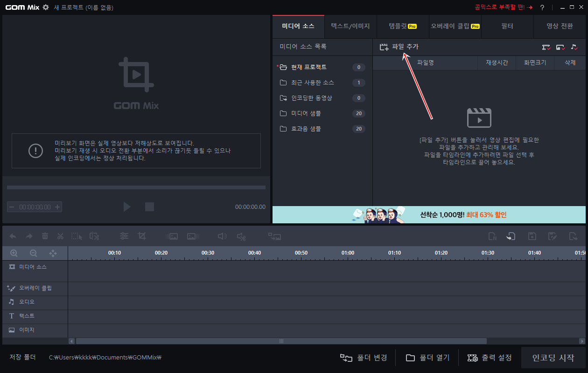Image resolution: width=588 pixels, height=373 pixels.
Task: Click the 폴더 열기 button
Action: point(427,358)
